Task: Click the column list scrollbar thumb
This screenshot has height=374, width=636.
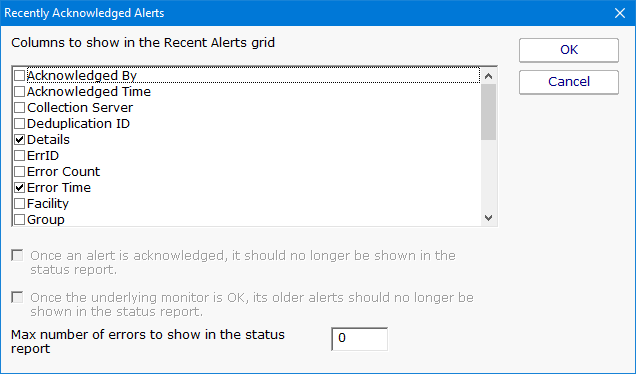Action: pos(488,112)
